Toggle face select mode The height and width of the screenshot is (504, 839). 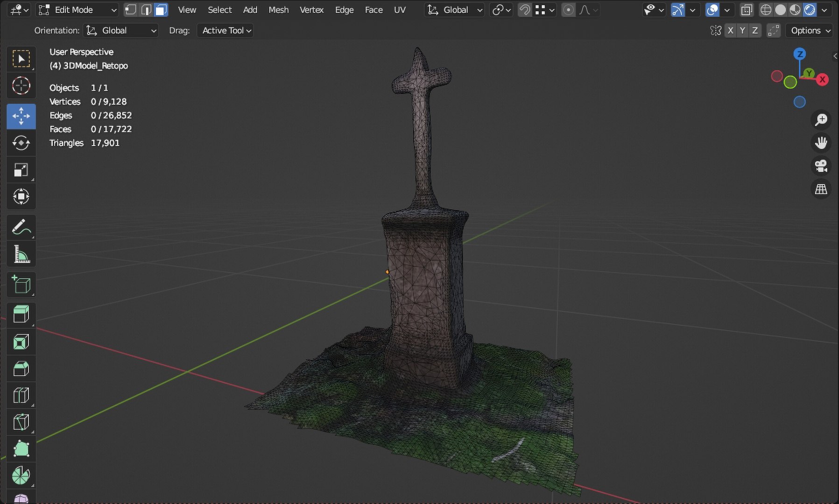coord(161,10)
